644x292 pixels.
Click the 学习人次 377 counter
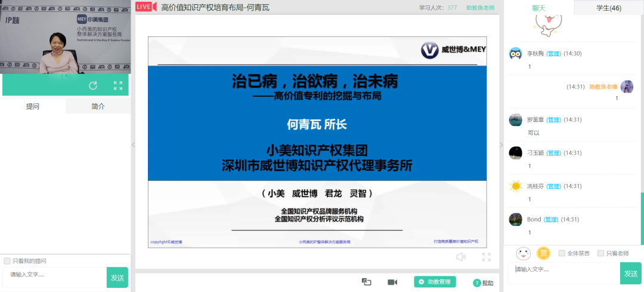pyautogui.click(x=438, y=7)
